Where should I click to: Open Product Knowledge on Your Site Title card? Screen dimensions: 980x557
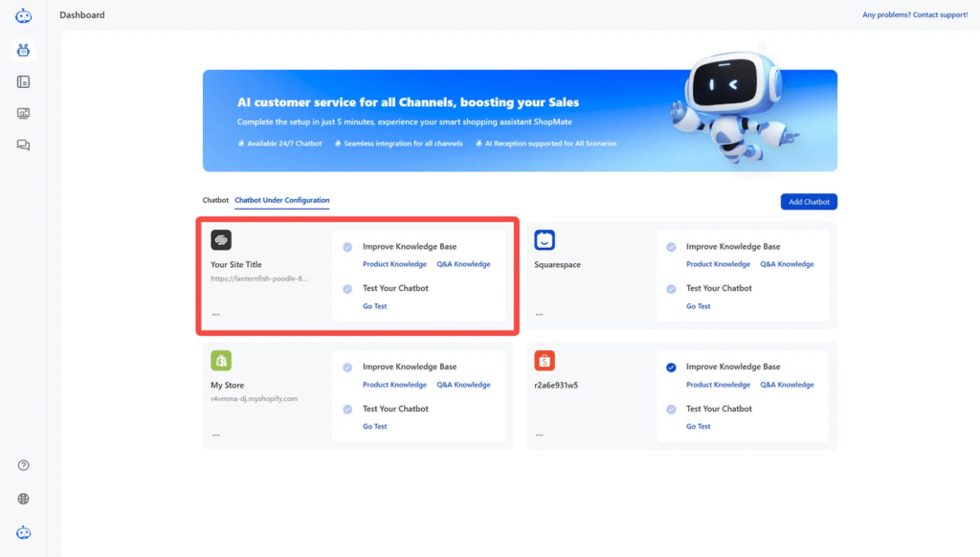click(x=394, y=264)
